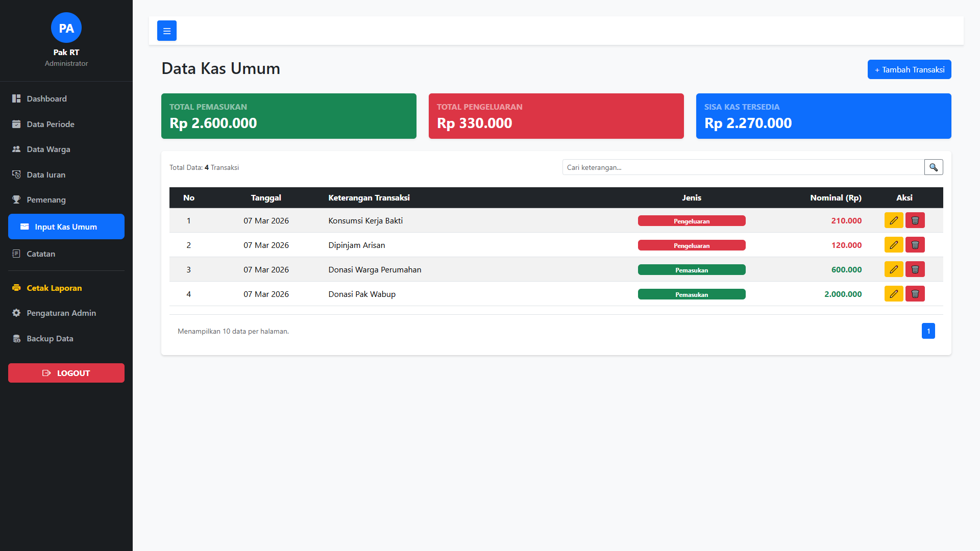
Task: Delete the Konsumsi Kerja Bakti transaction
Action: [x=915, y=220]
